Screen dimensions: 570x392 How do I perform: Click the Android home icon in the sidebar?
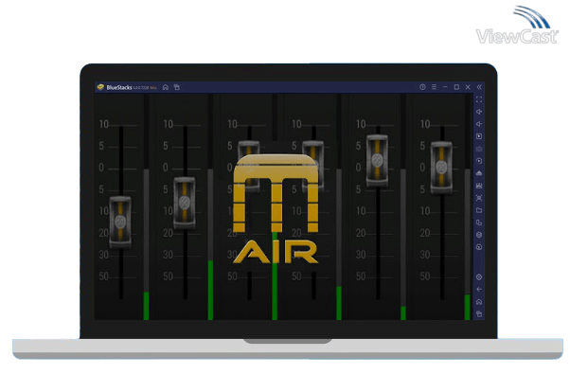click(x=479, y=302)
